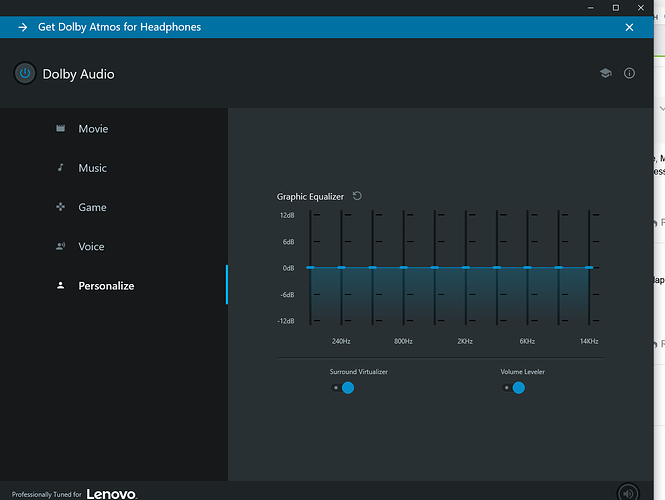Screen dimensions: 665x500
Task: Click the 2KHz equalizer slider handle
Action: point(466,268)
